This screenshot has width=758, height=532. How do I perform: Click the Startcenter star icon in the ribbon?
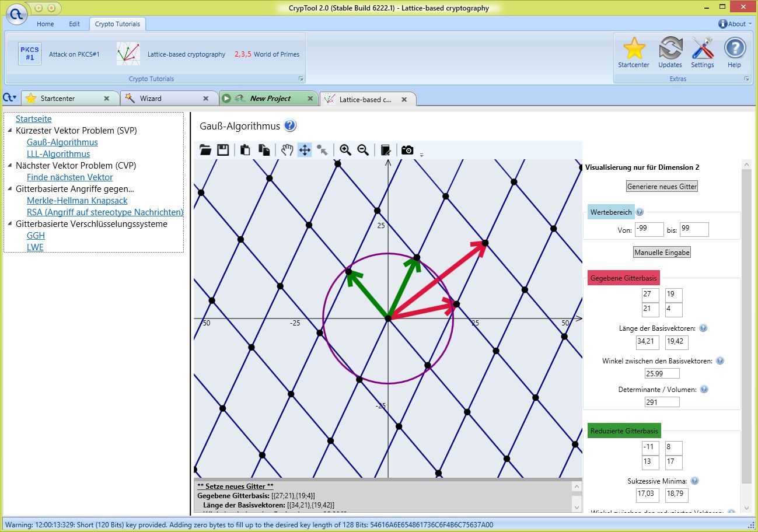[634, 49]
